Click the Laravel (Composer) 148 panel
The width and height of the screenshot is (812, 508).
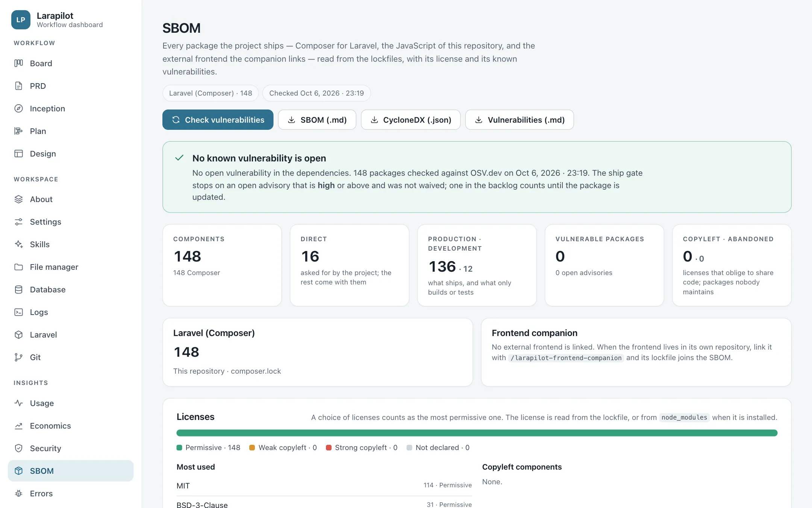click(x=318, y=352)
